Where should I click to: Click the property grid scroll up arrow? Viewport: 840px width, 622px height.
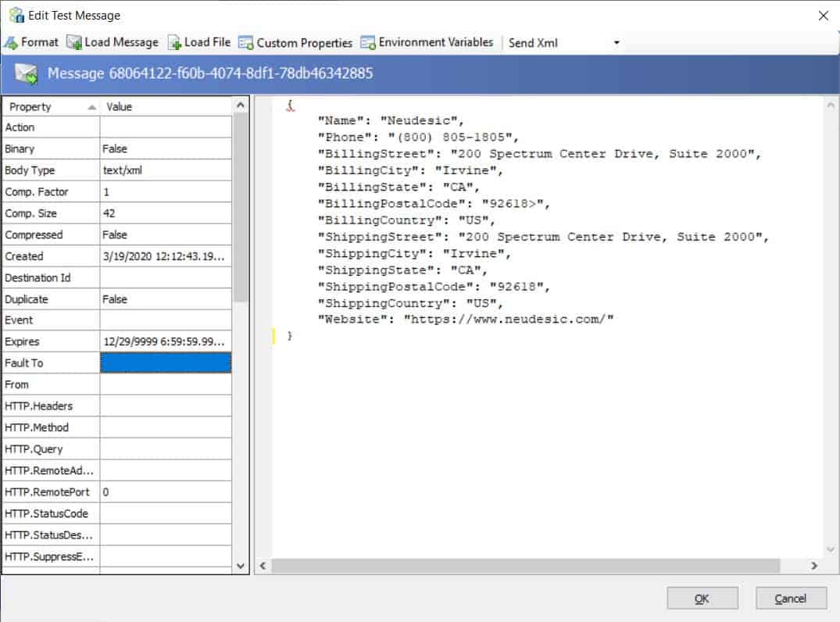[x=241, y=105]
